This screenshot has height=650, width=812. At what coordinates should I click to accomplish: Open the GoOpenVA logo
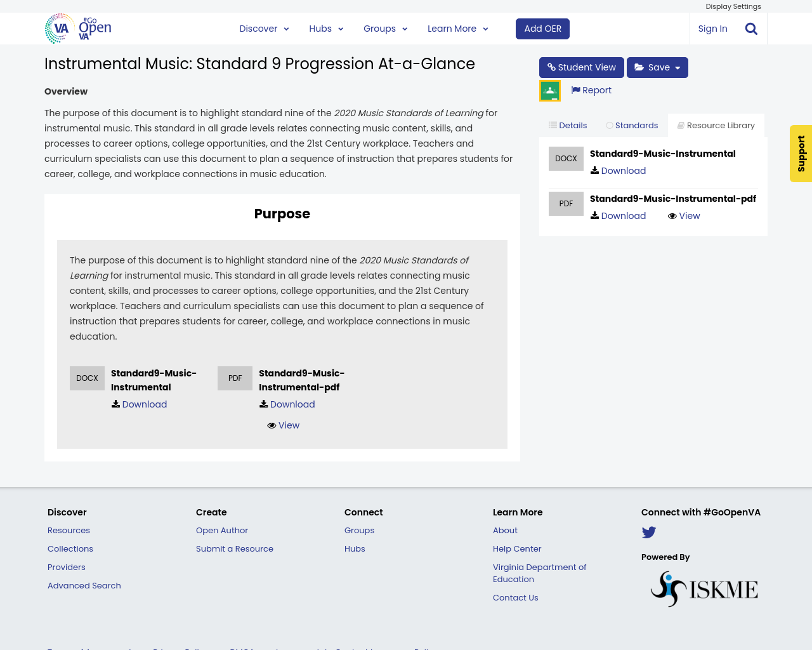(76, 28)
